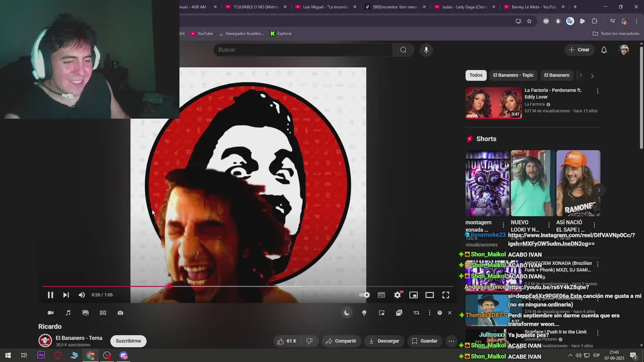Open El Bananero - Tema channel avatar

45,340
